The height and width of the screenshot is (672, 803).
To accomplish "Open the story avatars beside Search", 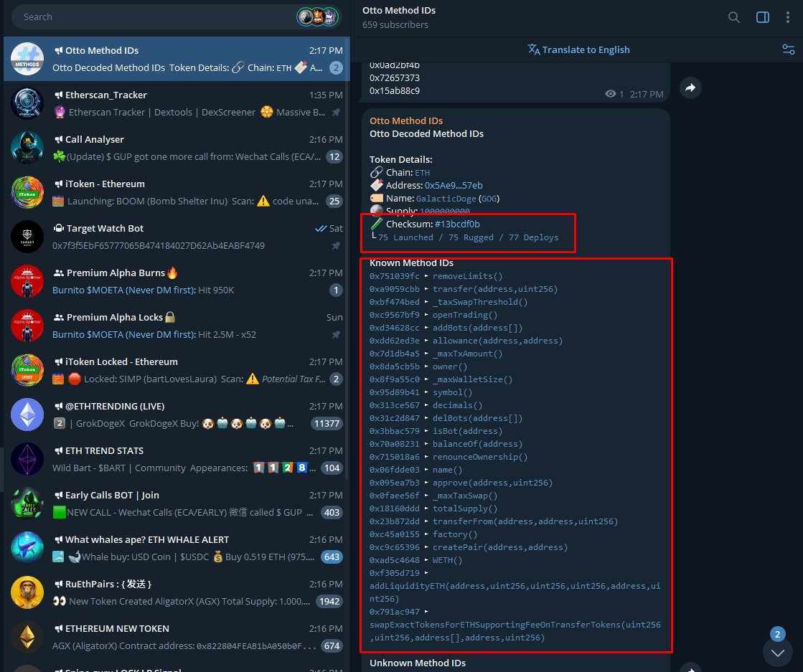I will (x=318, y=17).
